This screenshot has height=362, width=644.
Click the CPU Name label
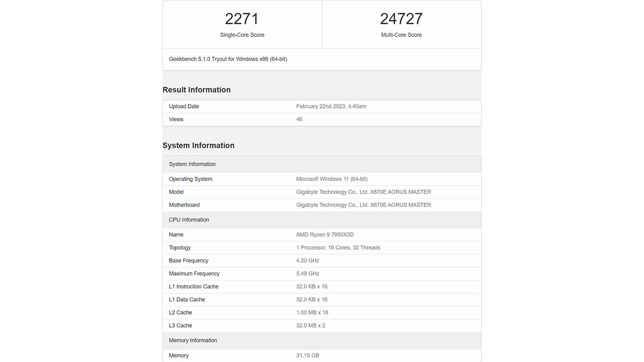click(176, 235)
